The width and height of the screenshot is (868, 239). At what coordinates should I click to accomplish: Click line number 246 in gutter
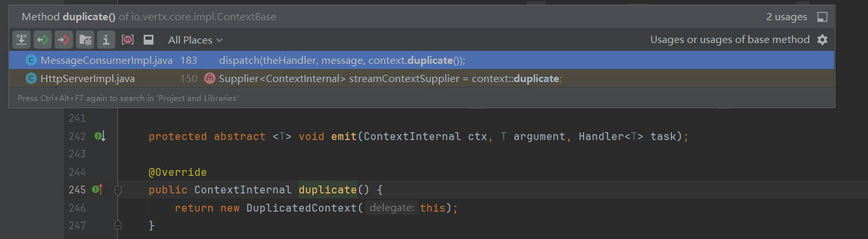tap(77, 208)
